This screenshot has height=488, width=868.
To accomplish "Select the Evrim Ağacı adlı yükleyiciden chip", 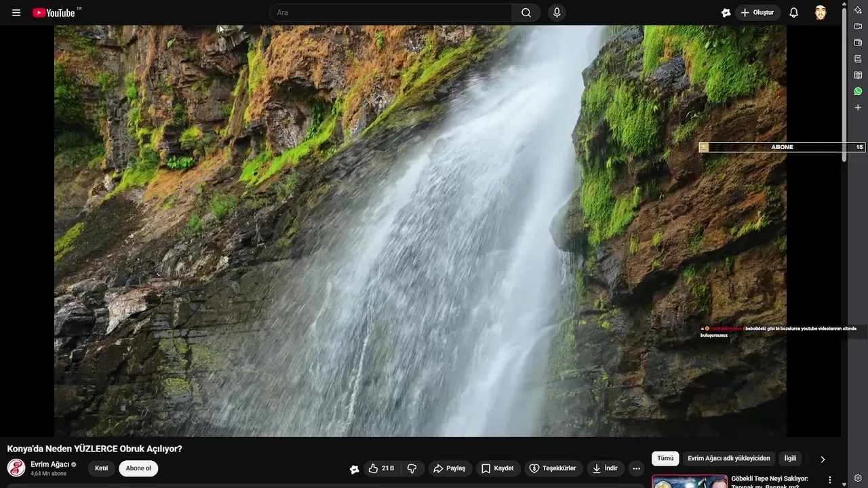I will coord(729,459).
